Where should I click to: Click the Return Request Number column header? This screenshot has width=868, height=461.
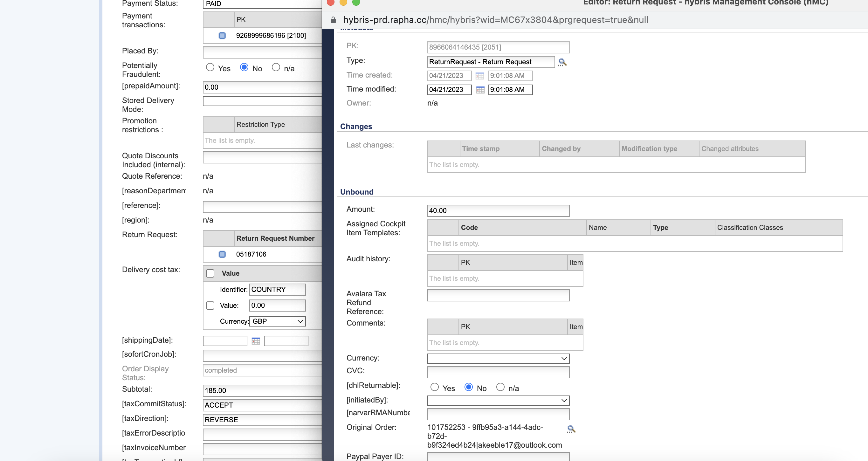pyautogui.click(x=275, y=238)
